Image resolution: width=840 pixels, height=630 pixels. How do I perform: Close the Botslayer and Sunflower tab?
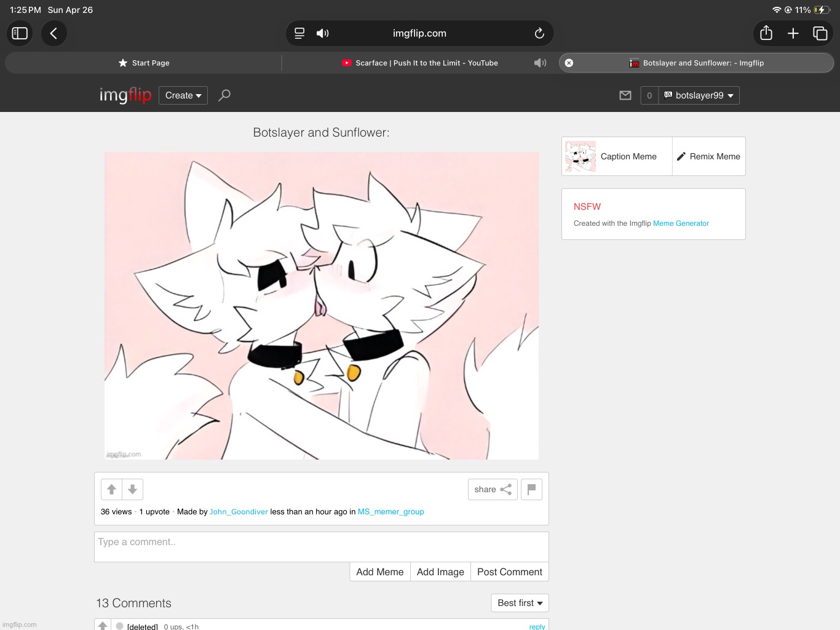(569, 63)
